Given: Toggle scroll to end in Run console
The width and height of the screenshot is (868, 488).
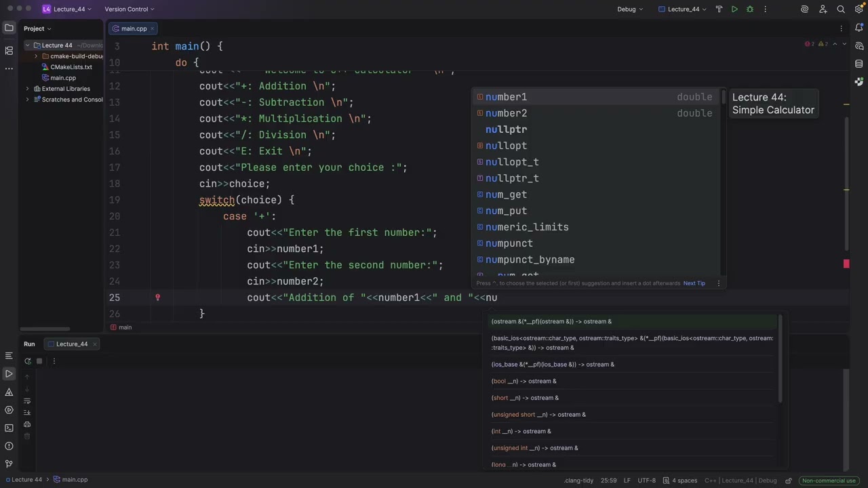Looking at the screenshot, I should point(27,412).
